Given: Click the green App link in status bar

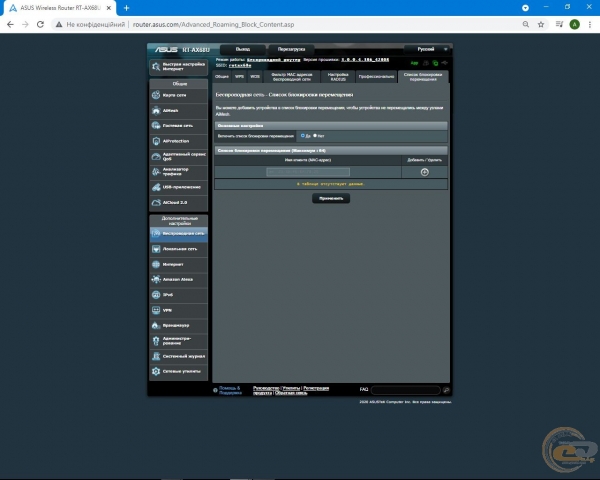Looking at the screenshot, I should point(414,63).
